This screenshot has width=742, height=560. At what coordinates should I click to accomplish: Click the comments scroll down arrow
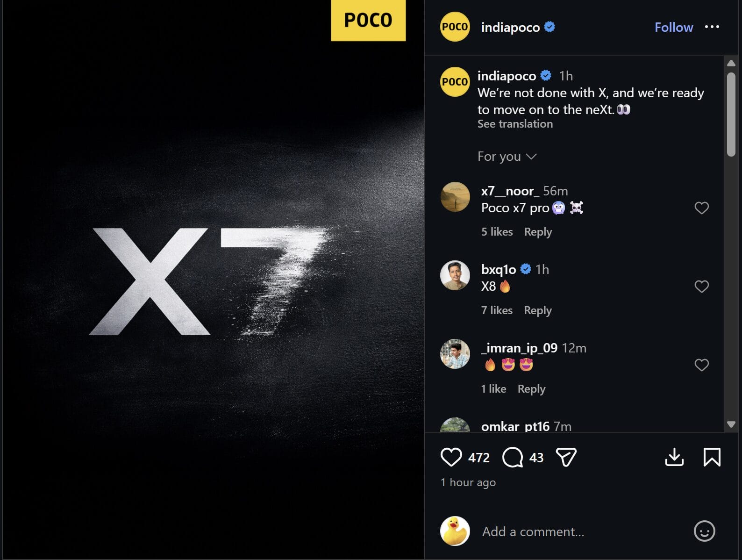pos(731,424)
